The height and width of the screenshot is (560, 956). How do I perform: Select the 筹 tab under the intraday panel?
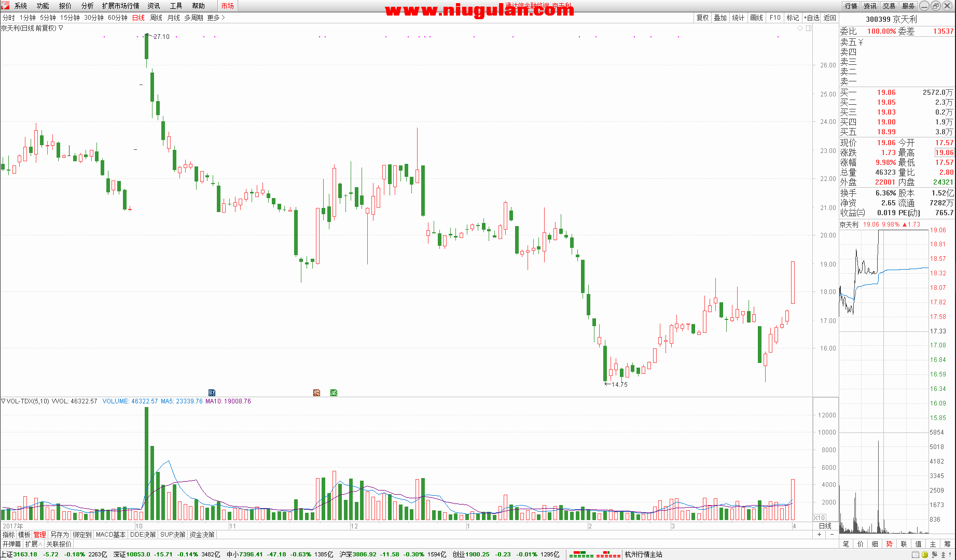pyautogui.click(x=948, y=544)
